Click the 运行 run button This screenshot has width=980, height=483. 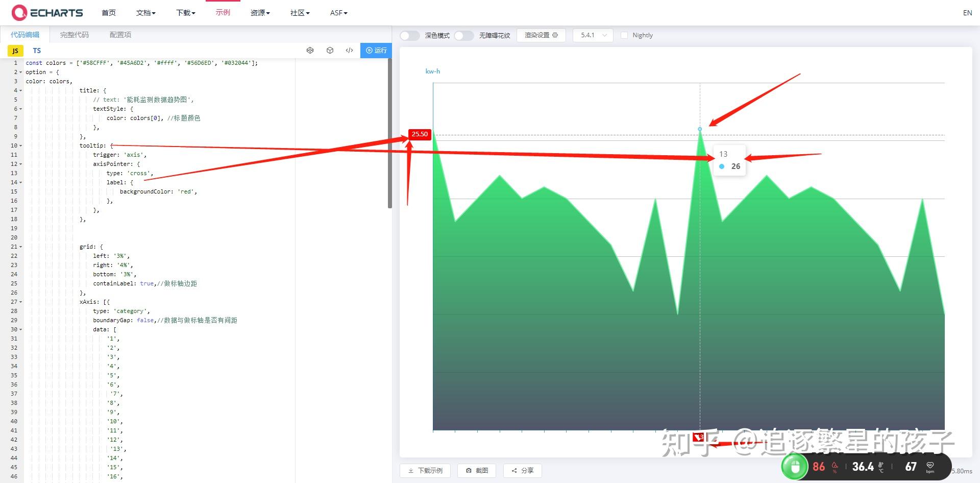376,50
